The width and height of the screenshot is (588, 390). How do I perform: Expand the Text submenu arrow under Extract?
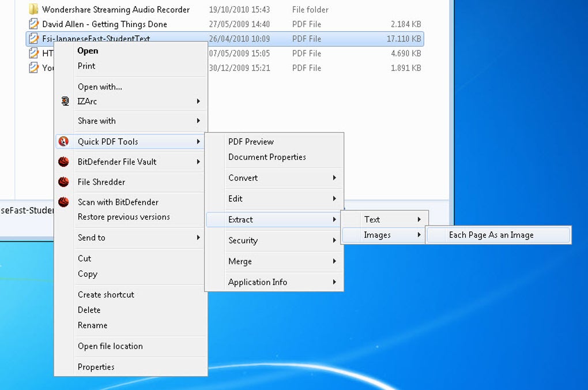click(x=419, y=219)
